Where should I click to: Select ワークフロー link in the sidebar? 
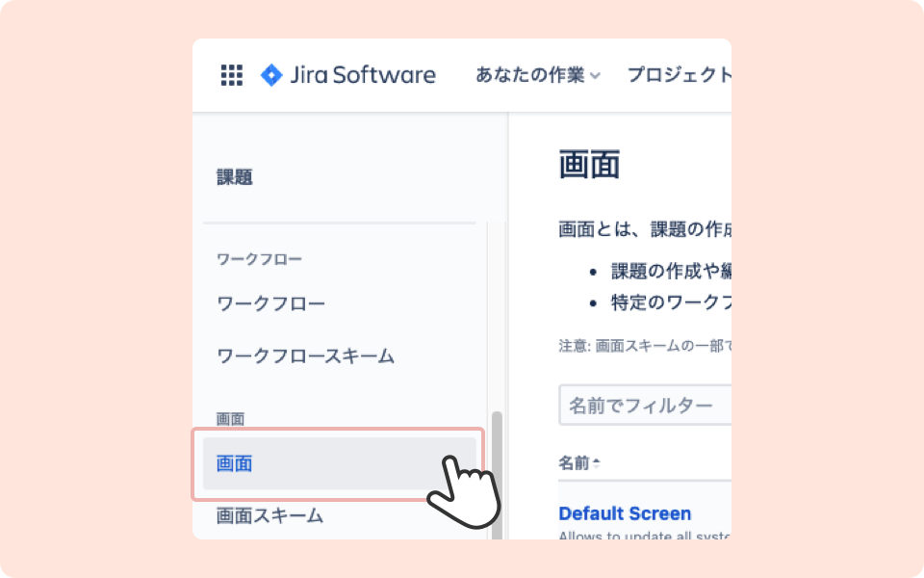point(271,303)
